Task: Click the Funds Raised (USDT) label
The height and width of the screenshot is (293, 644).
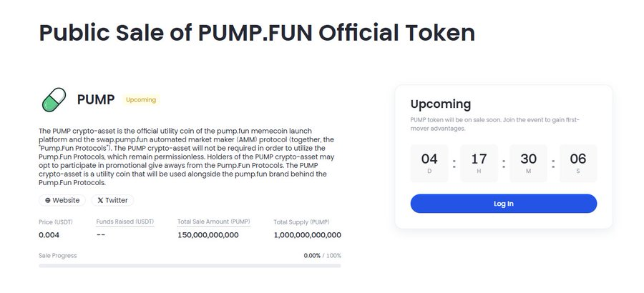Action: (125, 222)
